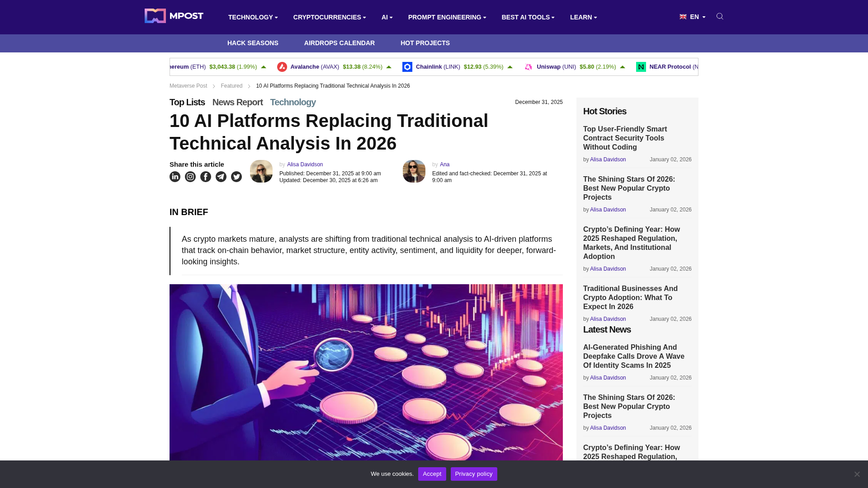Open the Featured breadcrumb link

coord(231,86)
